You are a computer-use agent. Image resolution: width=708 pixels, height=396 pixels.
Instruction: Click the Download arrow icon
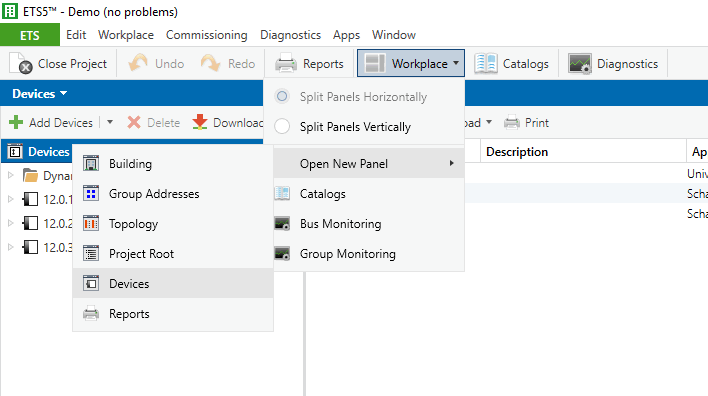point(200,122)
